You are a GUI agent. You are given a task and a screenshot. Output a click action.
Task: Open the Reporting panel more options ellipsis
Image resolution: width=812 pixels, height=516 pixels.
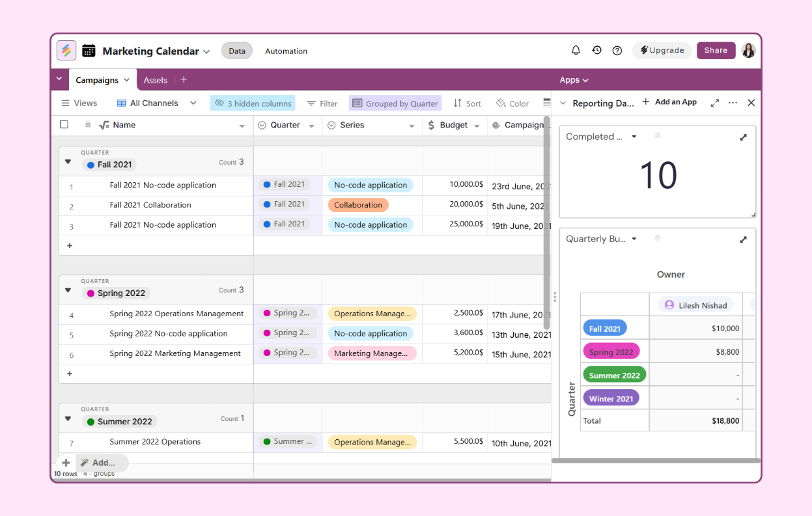[733, 103]
